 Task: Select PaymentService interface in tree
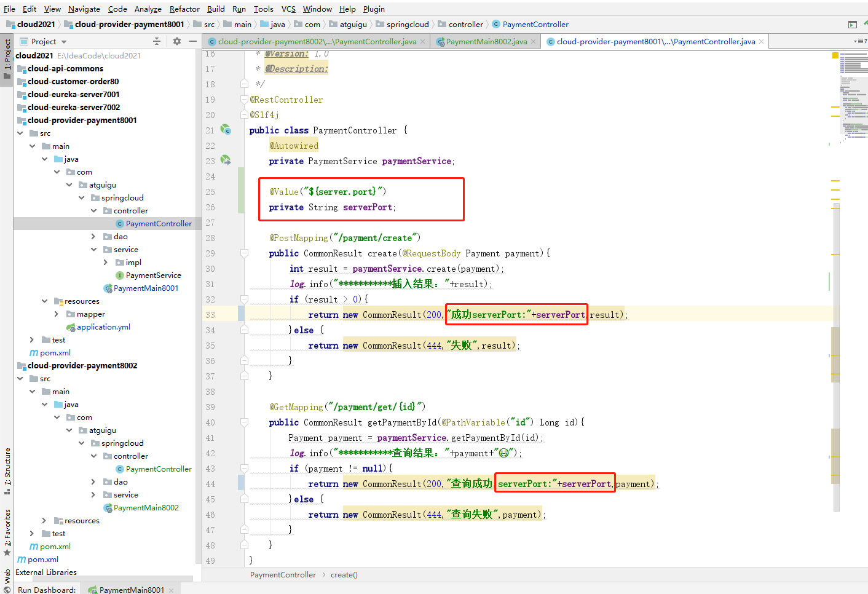click(x=153, y=275)
